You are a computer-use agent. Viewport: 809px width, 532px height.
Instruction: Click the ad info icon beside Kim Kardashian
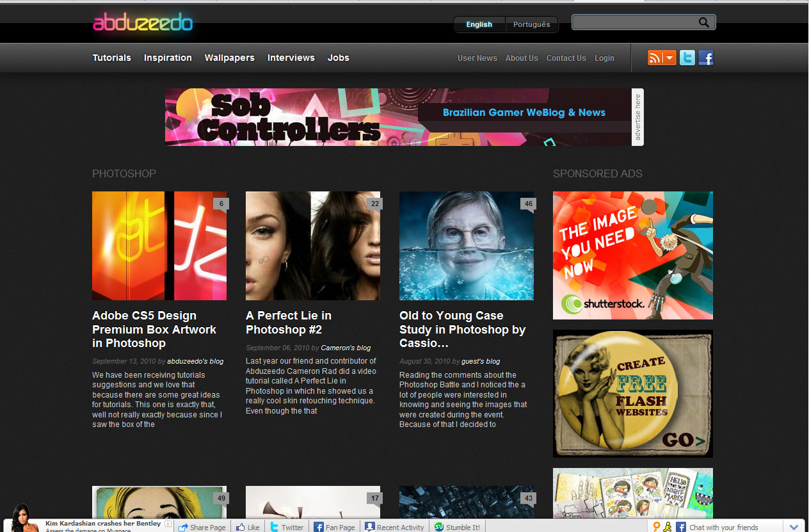[x=168, y=524]
